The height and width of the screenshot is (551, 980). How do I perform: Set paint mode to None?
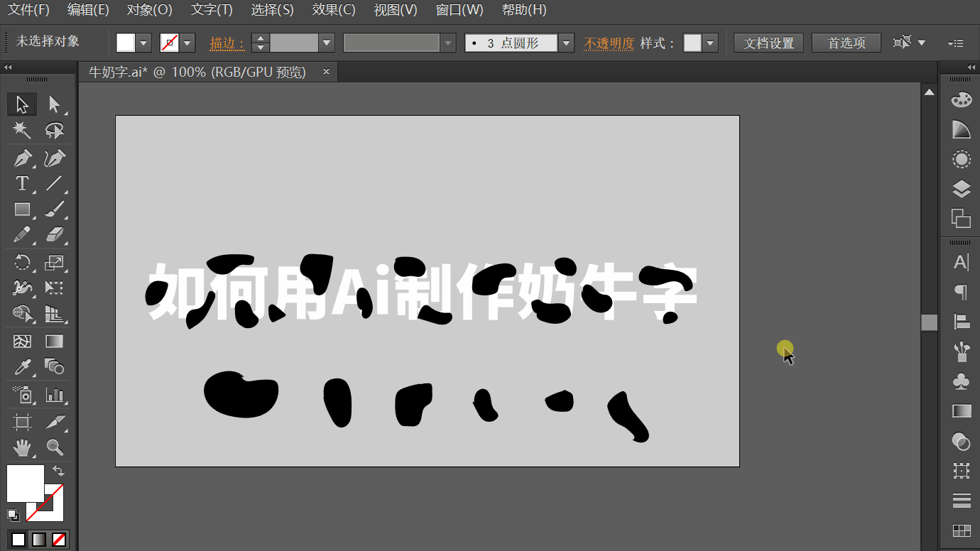(x=60, y=540)
